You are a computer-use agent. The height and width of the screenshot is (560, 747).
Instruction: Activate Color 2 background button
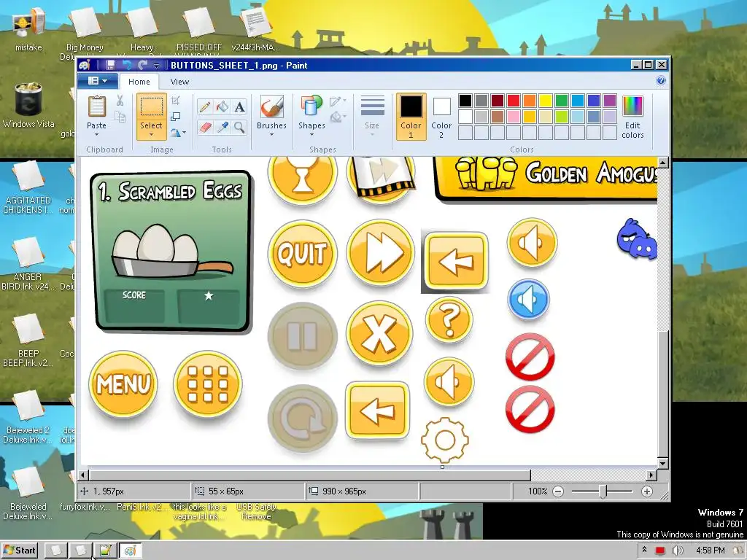[x=441, y=117]
